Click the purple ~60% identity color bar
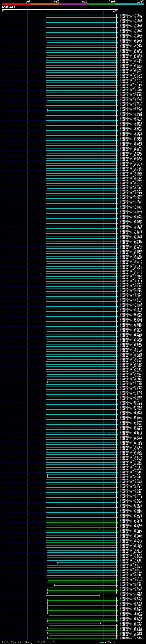The width and height of the screenshot is (146, 644). click(73, 4)
